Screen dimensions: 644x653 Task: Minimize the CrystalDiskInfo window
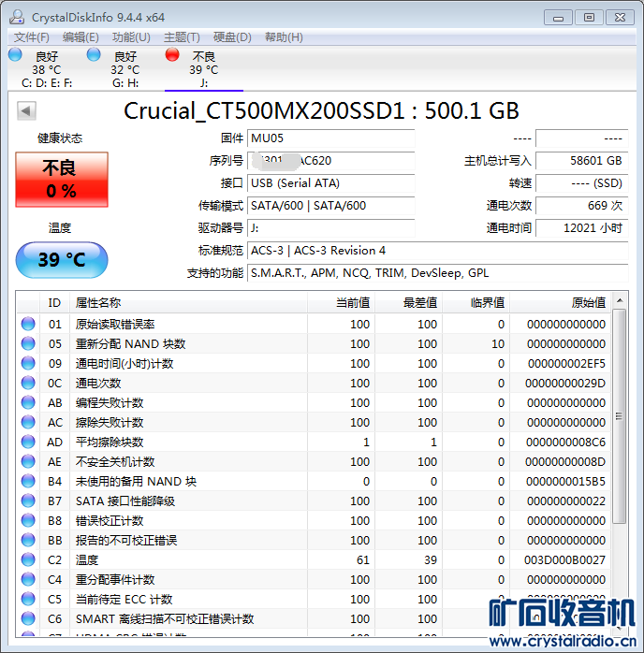pyautogui.click(x=558, y=18)
